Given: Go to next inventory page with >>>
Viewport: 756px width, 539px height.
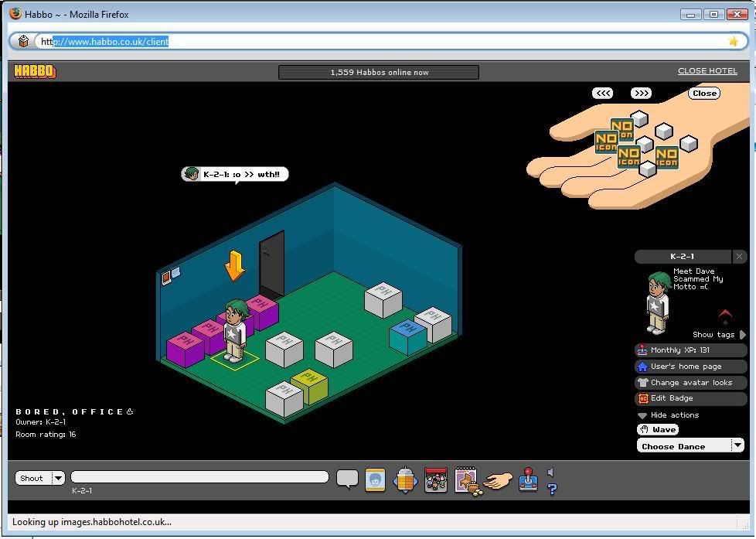Looking at the screenshot, I should point(641,93).
